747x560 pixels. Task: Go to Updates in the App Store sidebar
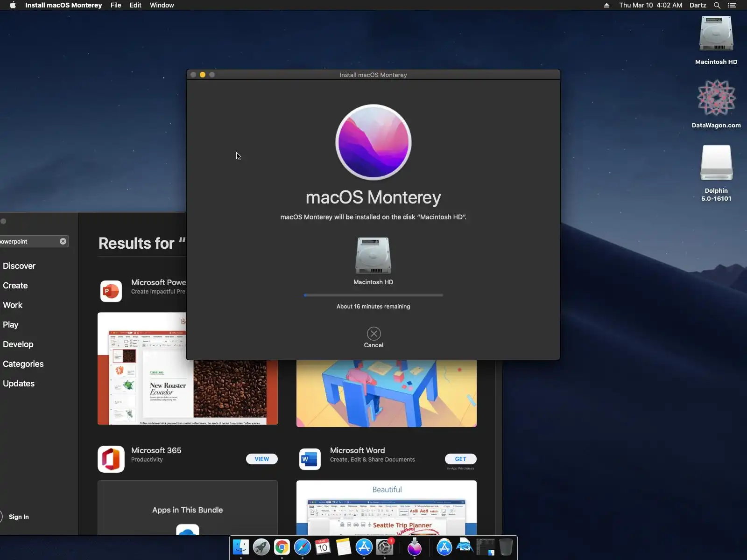coord(19,384)
